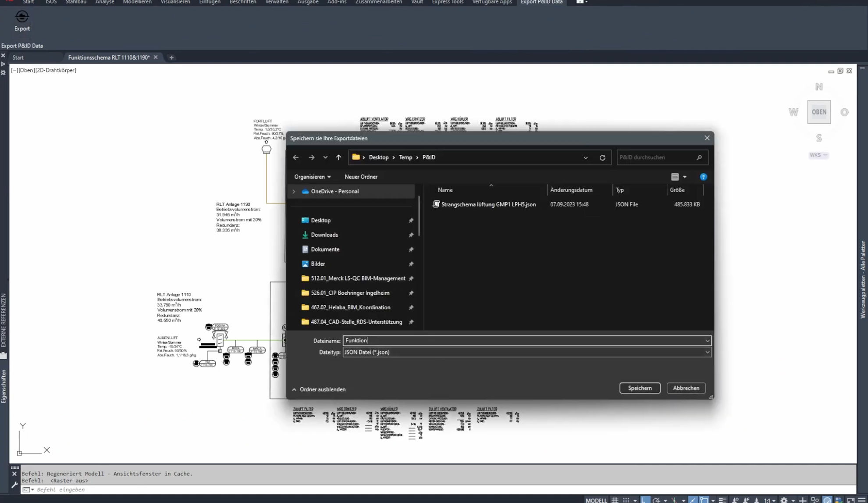Expand the OneDrive - Personal tree node

pos(294,192)
